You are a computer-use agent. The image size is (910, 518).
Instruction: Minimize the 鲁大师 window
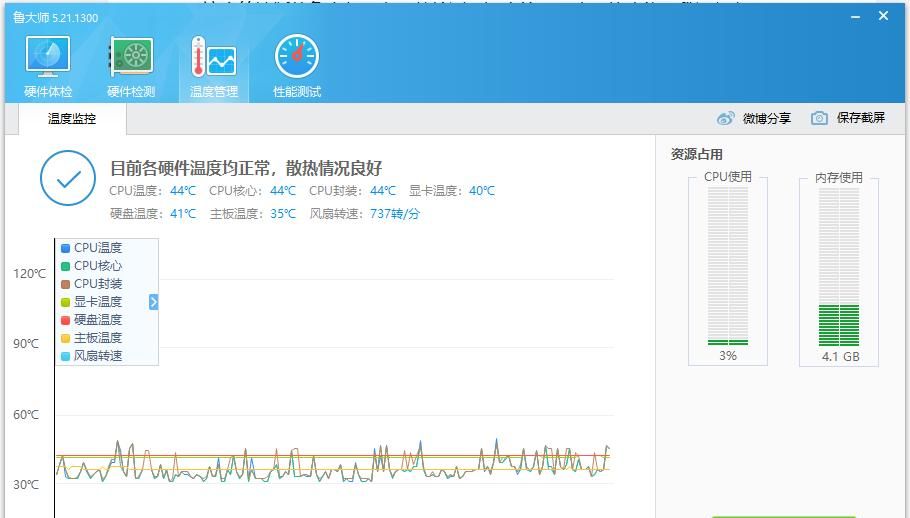click(855, 17)
